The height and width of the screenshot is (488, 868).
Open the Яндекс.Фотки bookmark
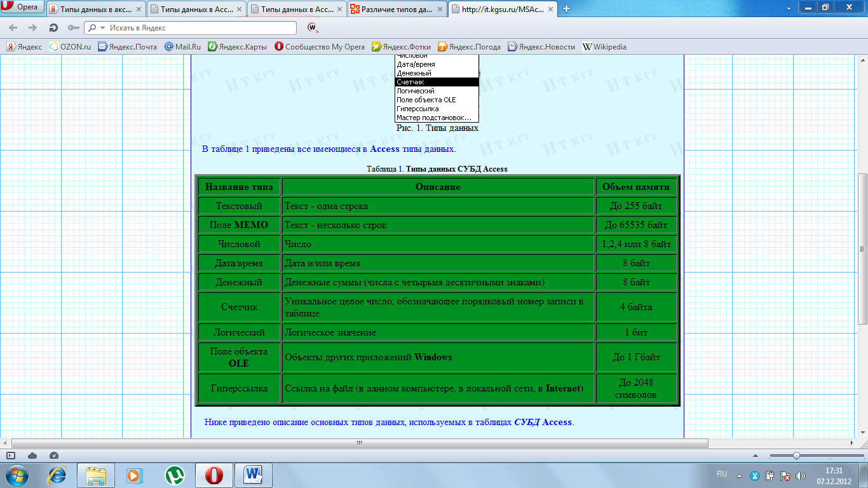pos(401,46)
